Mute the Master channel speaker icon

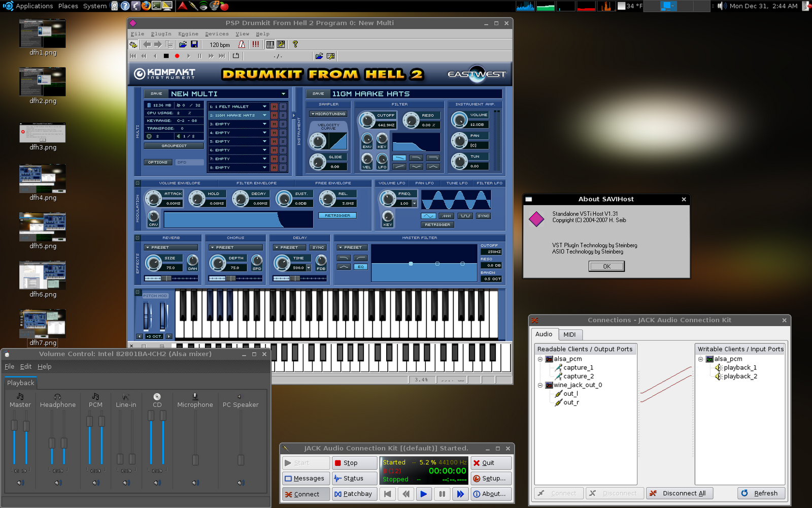[20, 483]
